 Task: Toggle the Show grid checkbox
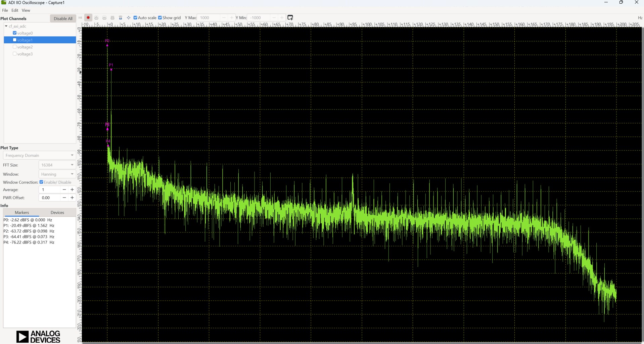(x=160, y=18)
